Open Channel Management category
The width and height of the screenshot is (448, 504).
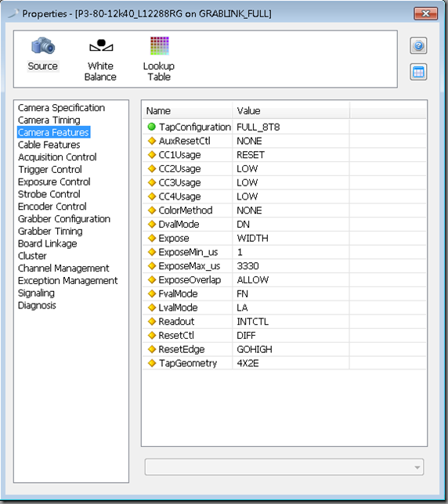[x=63, y=268]
